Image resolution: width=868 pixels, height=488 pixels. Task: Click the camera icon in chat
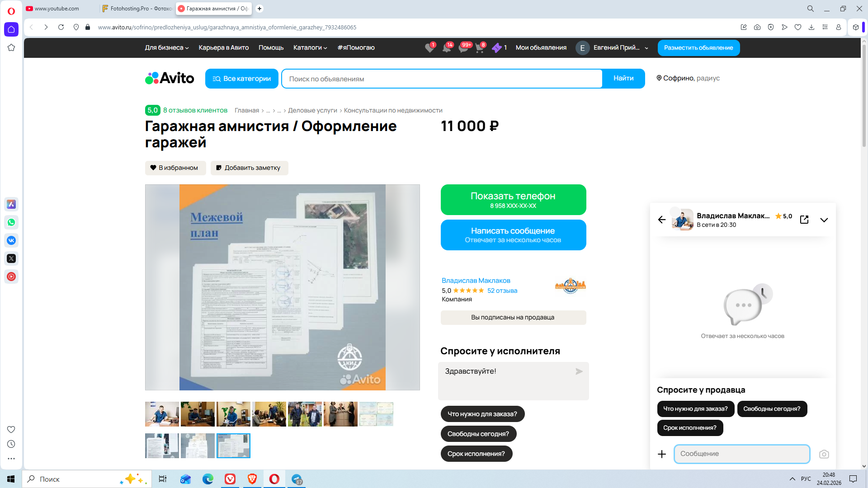824,454
